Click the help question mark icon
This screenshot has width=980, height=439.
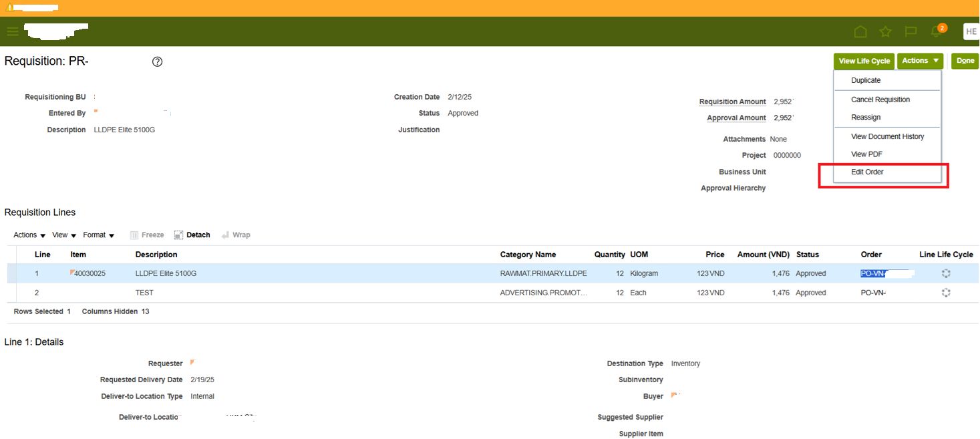click(157, 61)
